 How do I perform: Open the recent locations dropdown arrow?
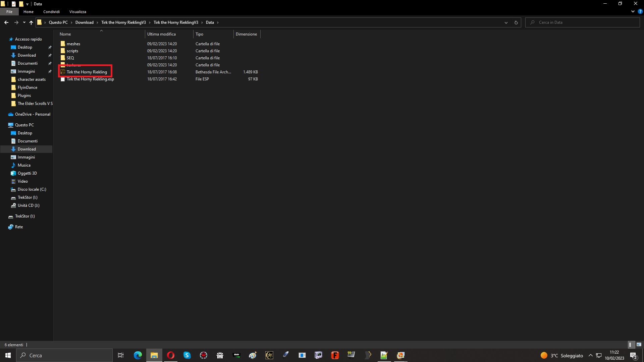click(x=24, y=22)
